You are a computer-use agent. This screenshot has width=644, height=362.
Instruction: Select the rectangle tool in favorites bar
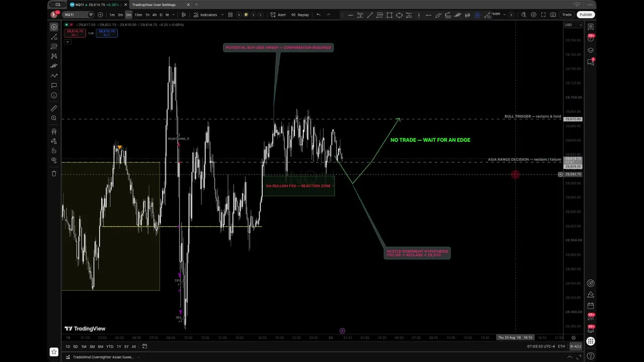[389, 15]
